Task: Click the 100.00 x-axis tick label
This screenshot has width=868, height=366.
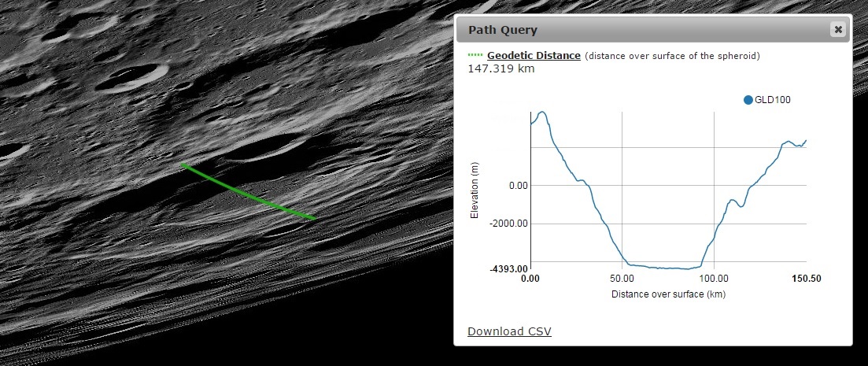Action: click(x=714, y=279)
